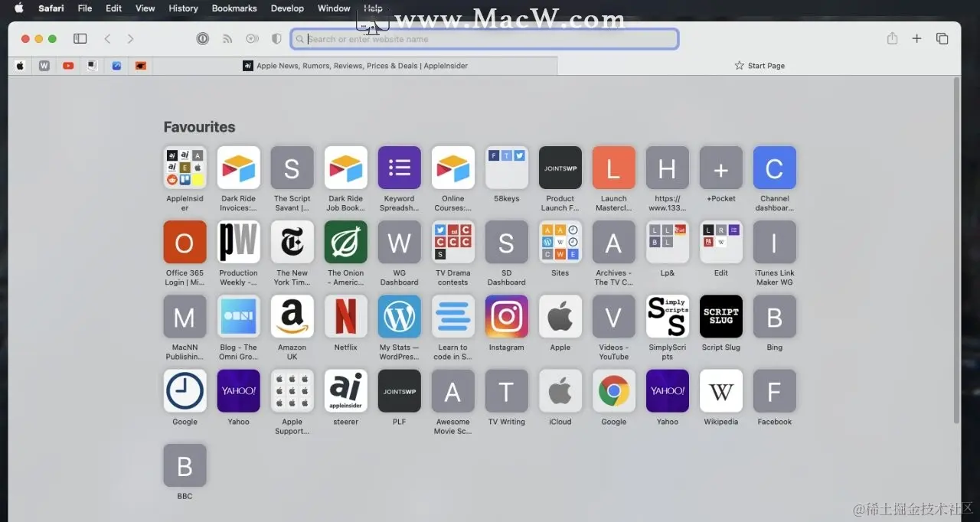
Task: Open Wikipedia favourite
Action: 720,390
